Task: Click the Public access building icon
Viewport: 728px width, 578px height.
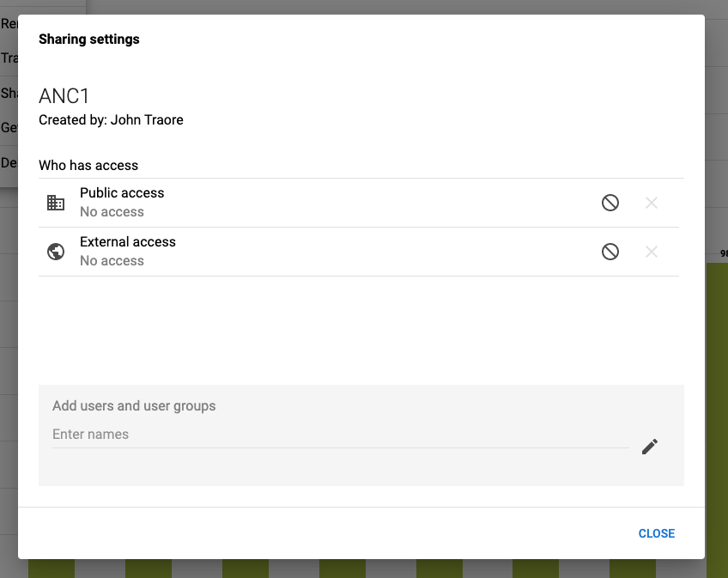Action: [x=56, y=203]
